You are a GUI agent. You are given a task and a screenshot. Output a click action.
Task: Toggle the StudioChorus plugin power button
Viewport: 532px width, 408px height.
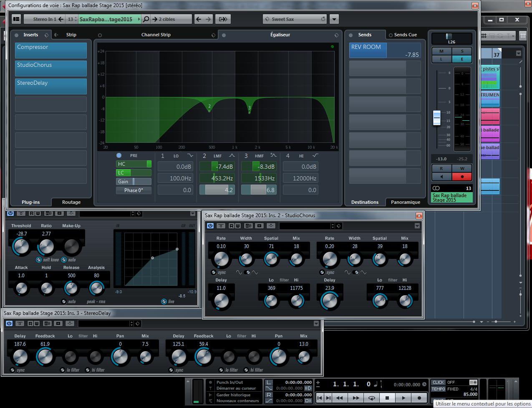coord(210,226)
